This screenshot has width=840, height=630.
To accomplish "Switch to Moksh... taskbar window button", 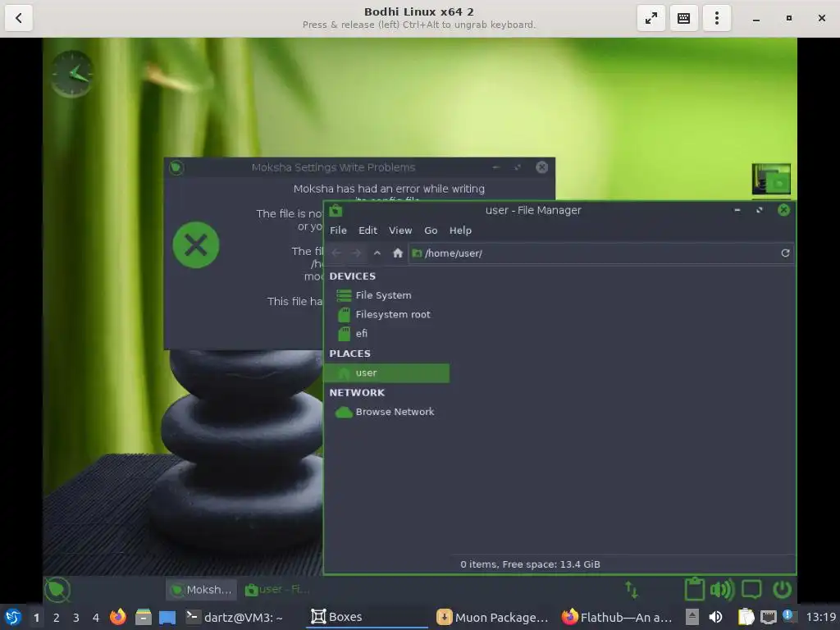I will 202,590.
